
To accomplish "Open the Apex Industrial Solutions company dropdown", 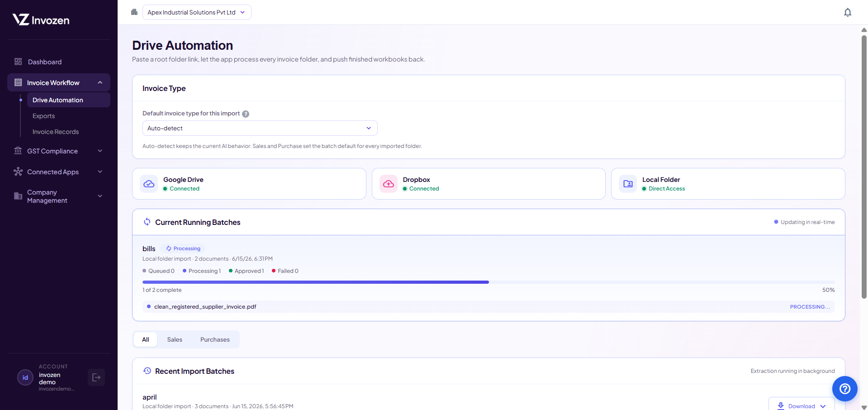I will click(197, 12).
